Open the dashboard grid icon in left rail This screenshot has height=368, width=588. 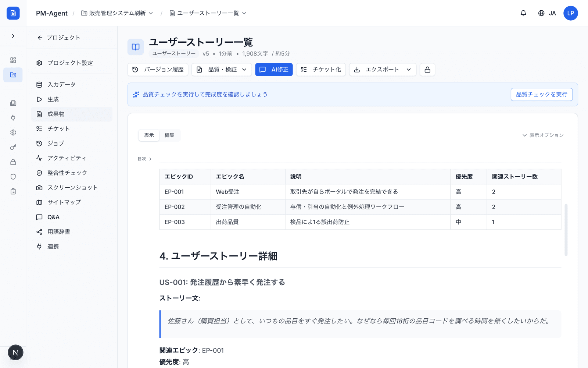click(x=13, y=60)
